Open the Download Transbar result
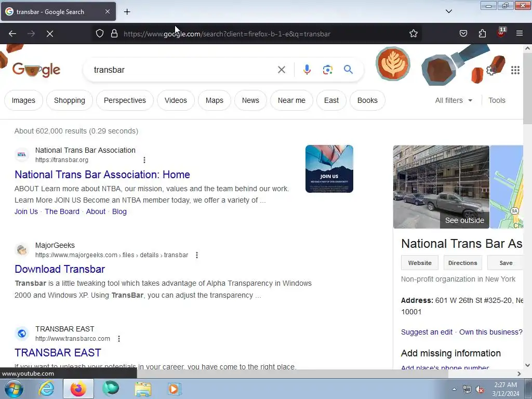Image resolution: width=532 pixels, height=399 pixels. 60,269
